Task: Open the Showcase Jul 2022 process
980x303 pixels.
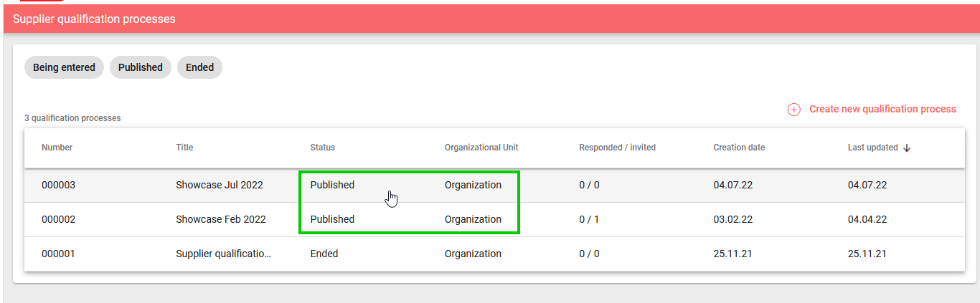Action: [220, 185]
